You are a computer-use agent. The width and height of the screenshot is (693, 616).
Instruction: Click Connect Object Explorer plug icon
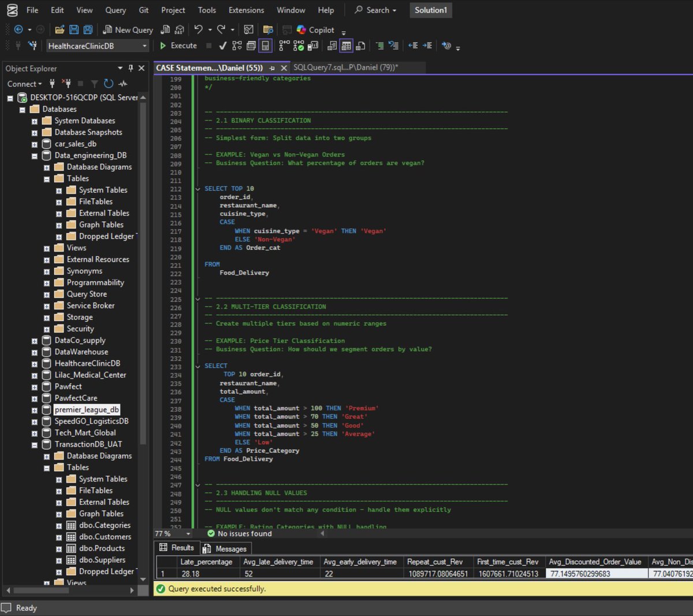pos(52,84)
